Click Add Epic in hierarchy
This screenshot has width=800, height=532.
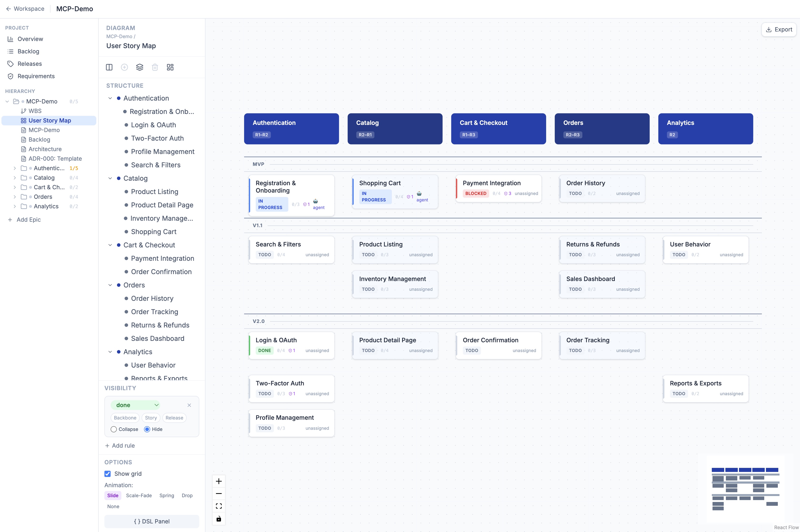[24, 220]
